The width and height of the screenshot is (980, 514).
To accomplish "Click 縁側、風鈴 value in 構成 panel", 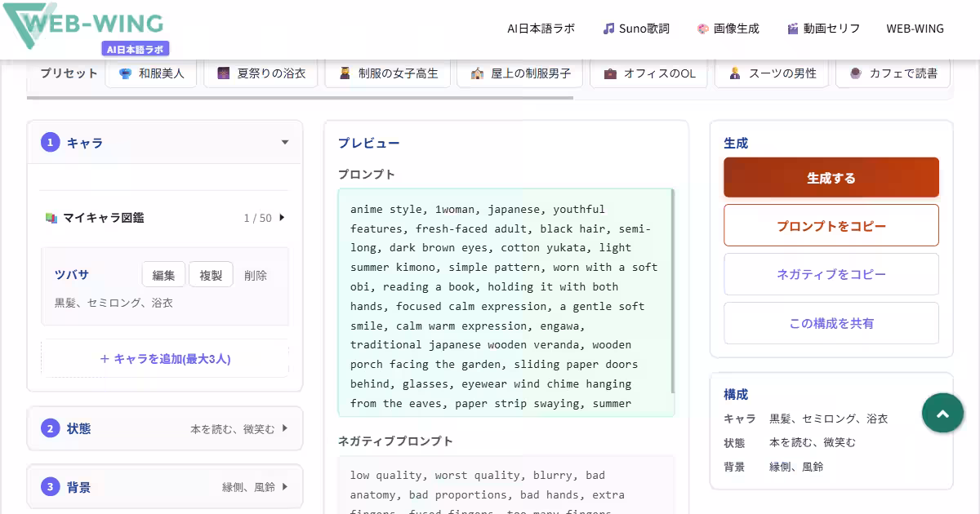I will coord(796,467).
